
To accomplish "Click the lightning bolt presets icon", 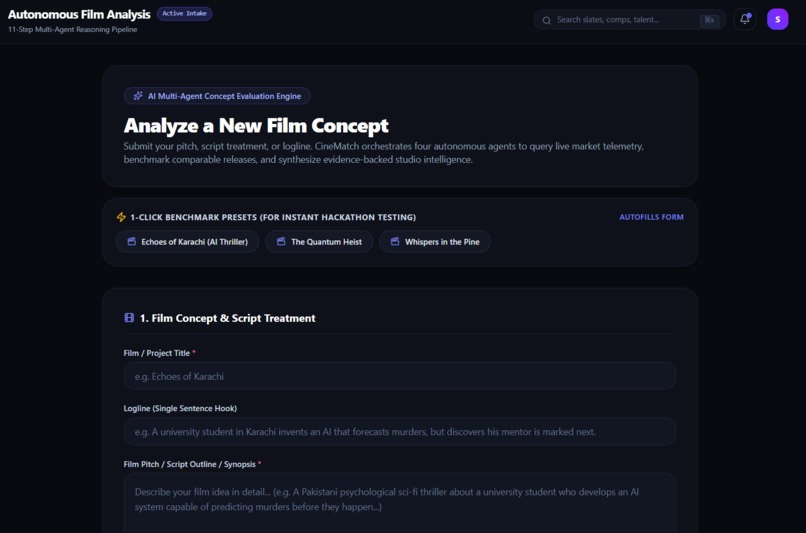I will point(121,217).
